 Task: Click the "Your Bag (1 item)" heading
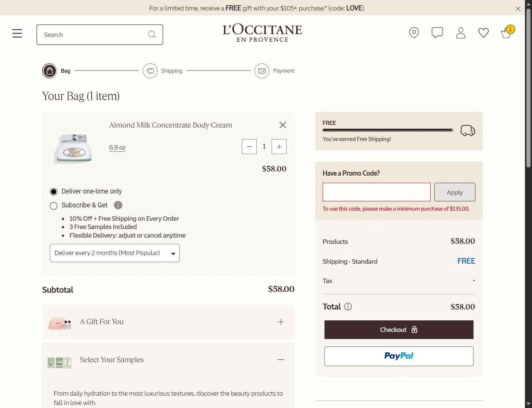click(x=81, y=96)
